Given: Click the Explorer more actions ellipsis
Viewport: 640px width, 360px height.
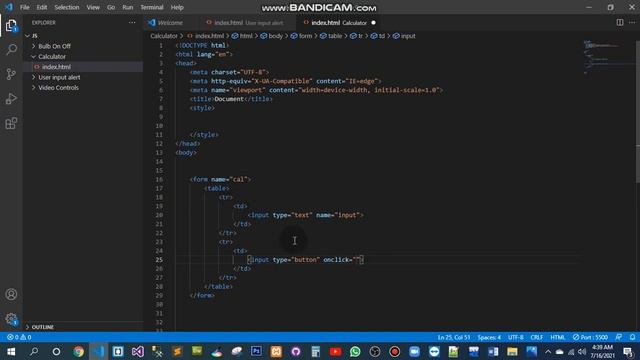Looking at the screenshot, I should tap(132, 23).
